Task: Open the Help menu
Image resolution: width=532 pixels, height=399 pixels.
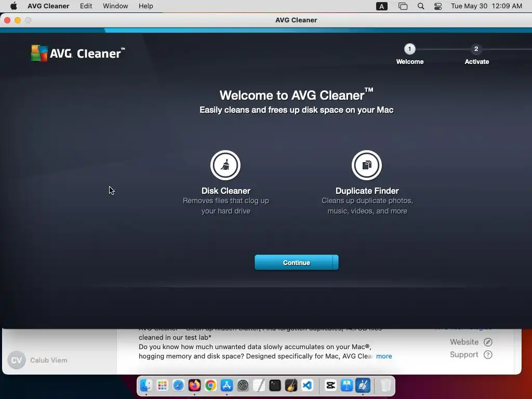Action: [x=145, y=6]
